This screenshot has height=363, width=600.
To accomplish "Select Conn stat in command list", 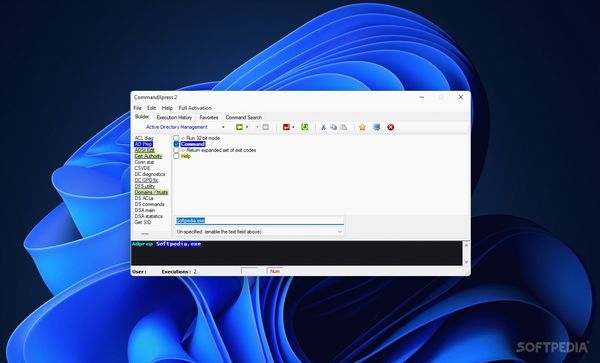I will (144, 162).
